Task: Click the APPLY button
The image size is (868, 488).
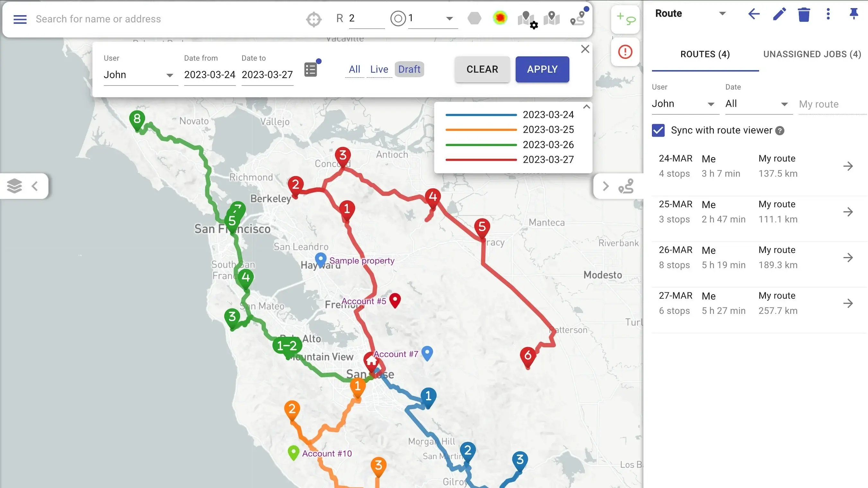Action: (x=542, y=69)
